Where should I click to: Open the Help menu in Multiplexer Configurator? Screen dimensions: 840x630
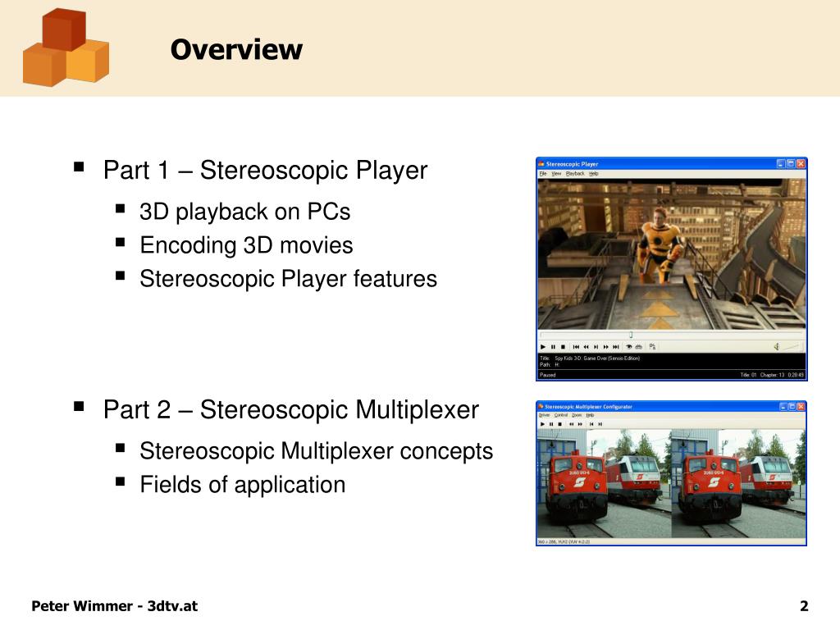(590, 415)
